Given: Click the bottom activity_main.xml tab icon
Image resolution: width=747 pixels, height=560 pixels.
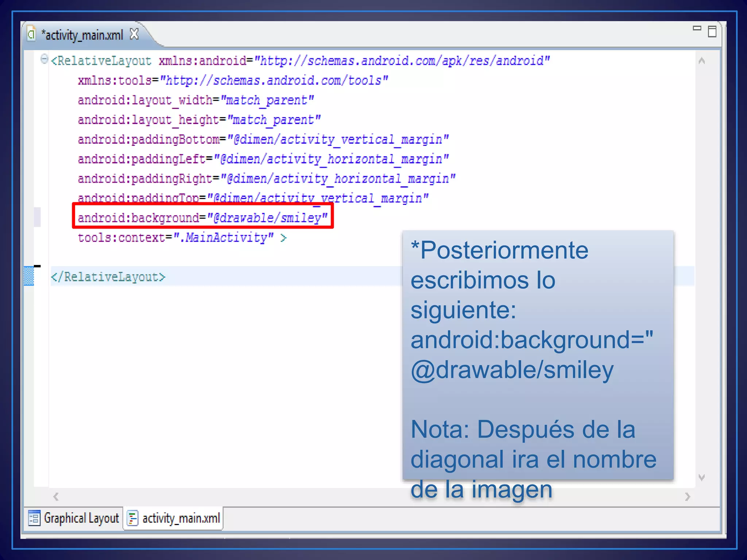Looking at the screenshot, I should point(133,518).
